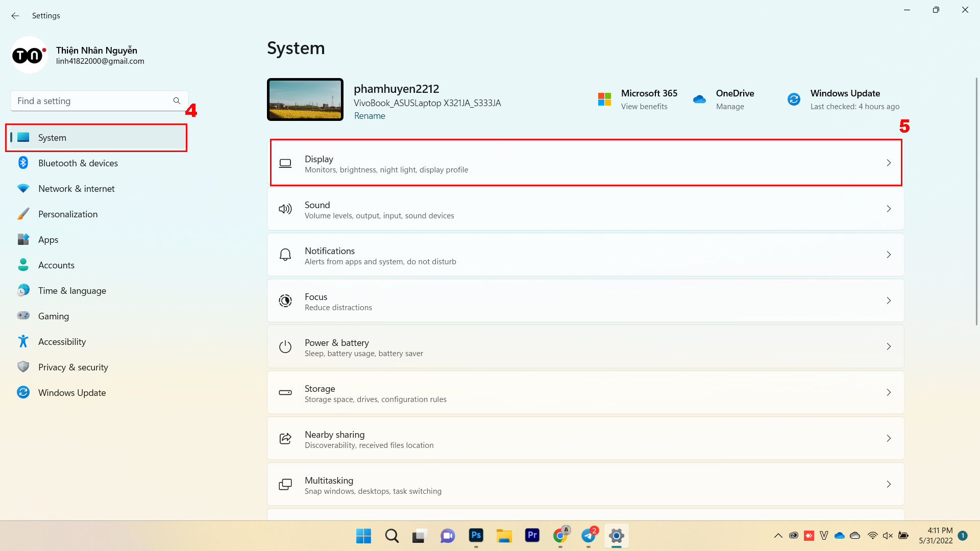Click the Focus icon
This screenshot has height=551, width=980.
tap(285, 300)
